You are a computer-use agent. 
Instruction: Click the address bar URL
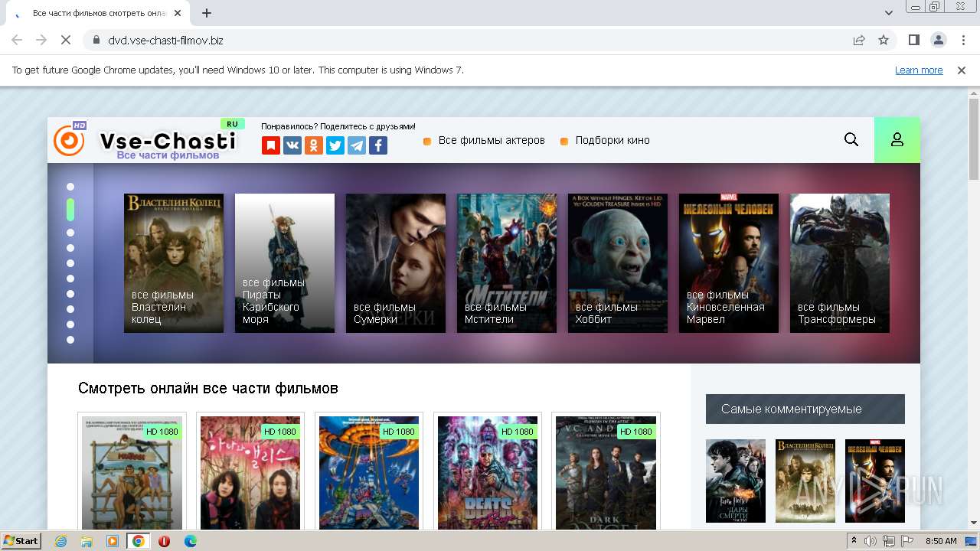[x=165, y=40]
